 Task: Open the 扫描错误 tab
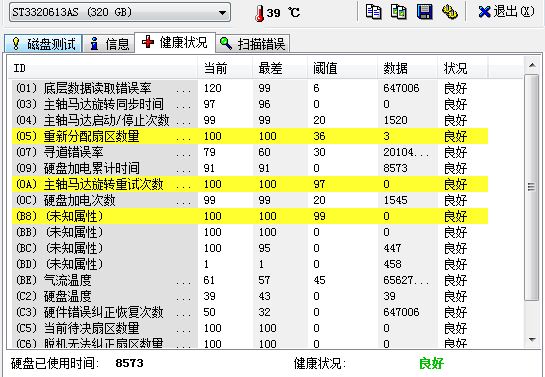click(253, 43)
